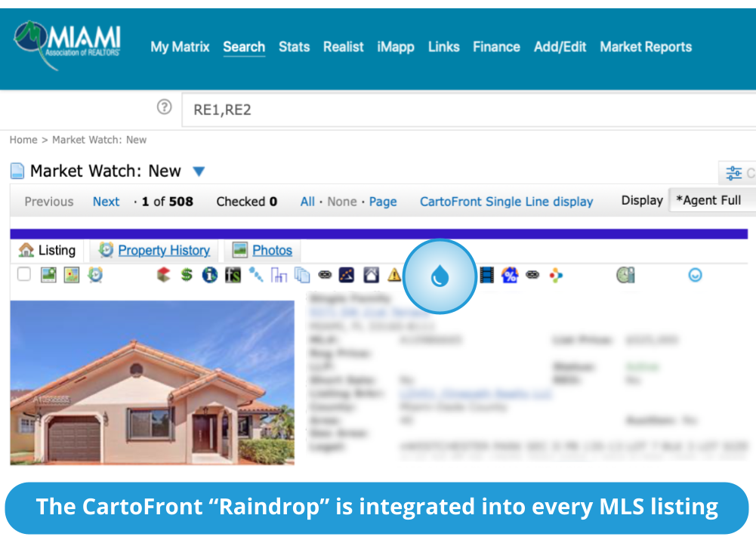
Task: Open the help question mark icon
Action: click(165, 106)
